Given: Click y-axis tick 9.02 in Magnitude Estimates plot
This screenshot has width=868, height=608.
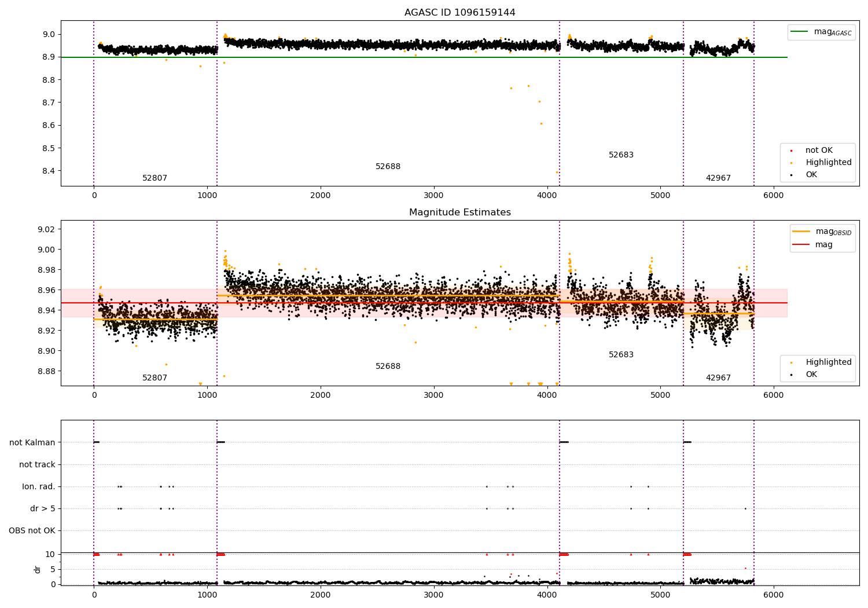Looking at the screenshot, I should pos(47,229).
